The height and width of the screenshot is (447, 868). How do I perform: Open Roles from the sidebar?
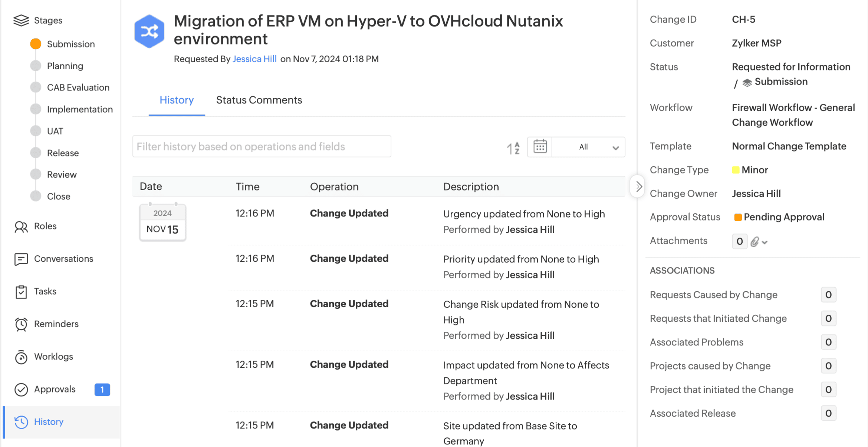click(45, 226)
